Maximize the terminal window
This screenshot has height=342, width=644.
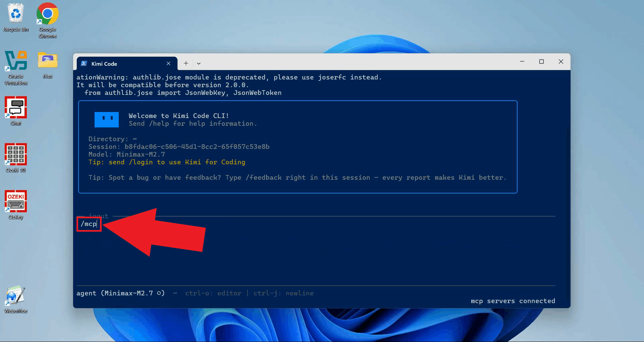(541, 61)
